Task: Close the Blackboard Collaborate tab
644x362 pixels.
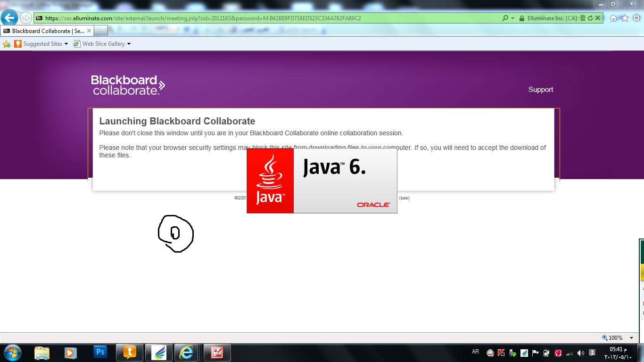Action: pyautogui.click(x=89, y=31)
